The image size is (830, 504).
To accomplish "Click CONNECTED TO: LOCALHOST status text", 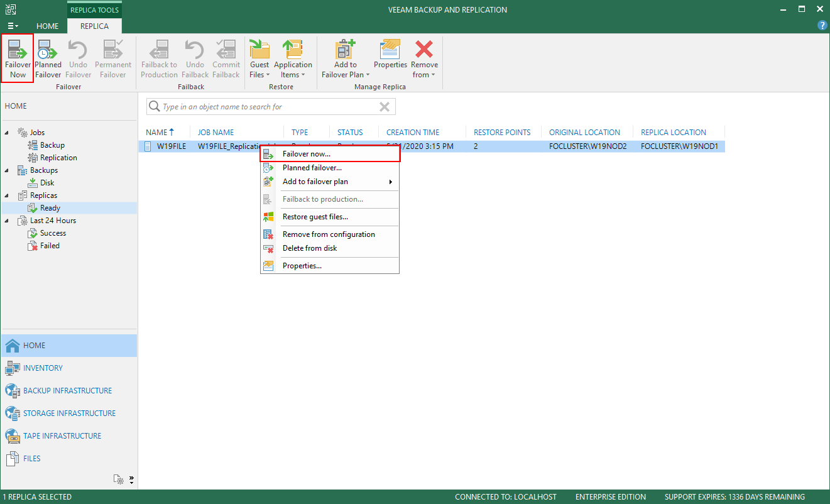I will click(x=506, y=497).
